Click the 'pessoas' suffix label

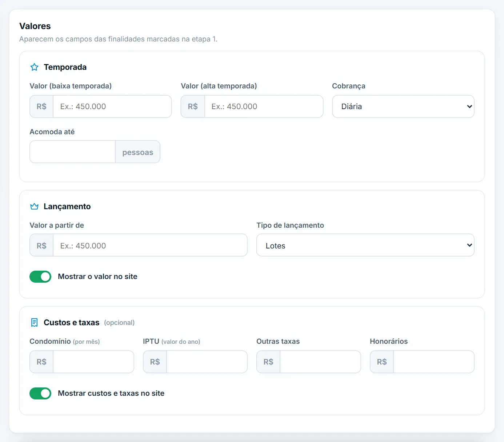(138, 152)
